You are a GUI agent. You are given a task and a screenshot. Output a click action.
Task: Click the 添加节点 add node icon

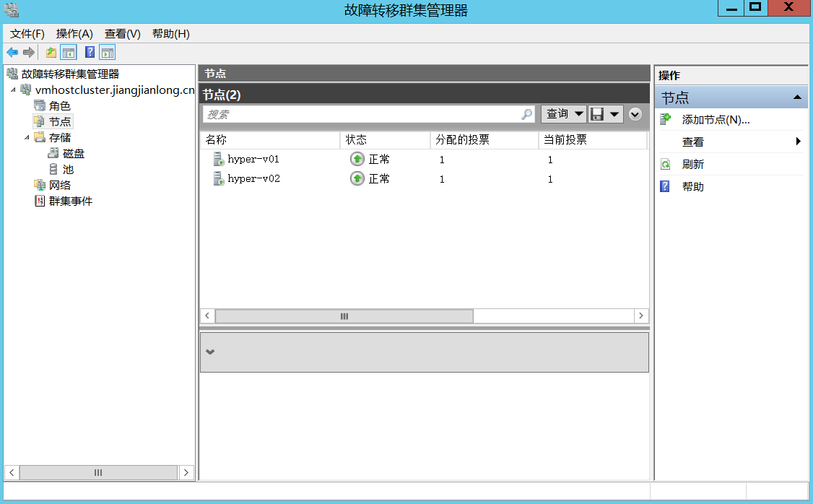click(665, 120)
